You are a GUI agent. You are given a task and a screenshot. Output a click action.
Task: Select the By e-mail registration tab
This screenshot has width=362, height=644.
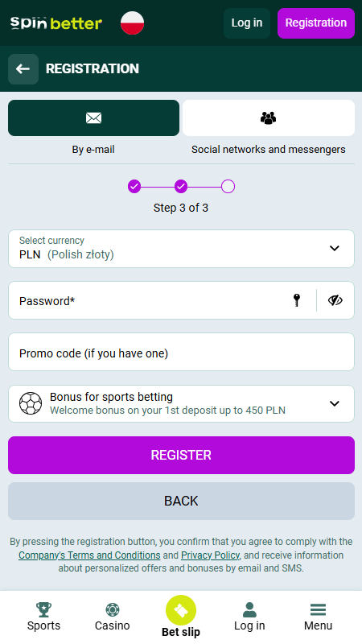(93, 118)
